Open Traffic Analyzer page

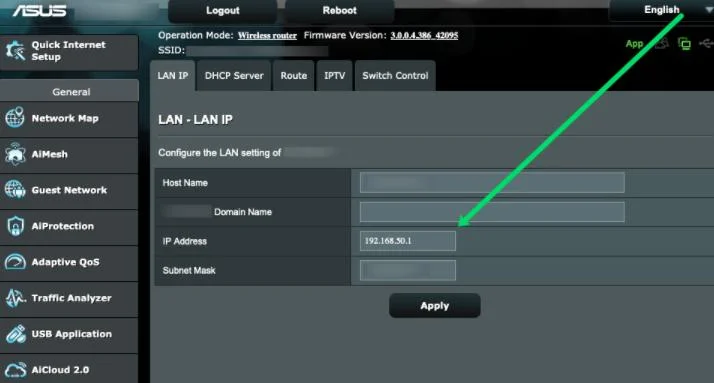(x=69, y=298)
